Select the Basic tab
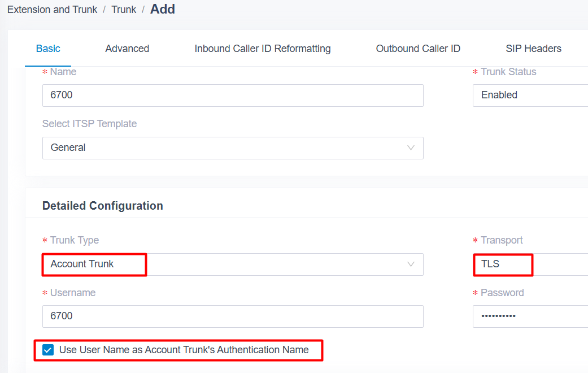588x373 pixels. (x=48, y=49)
